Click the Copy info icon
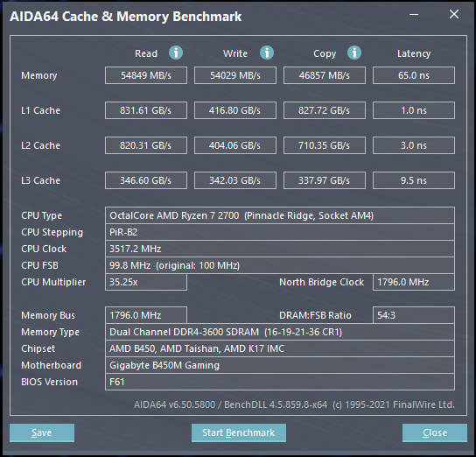476x457 pixels. tap(354, 53)
